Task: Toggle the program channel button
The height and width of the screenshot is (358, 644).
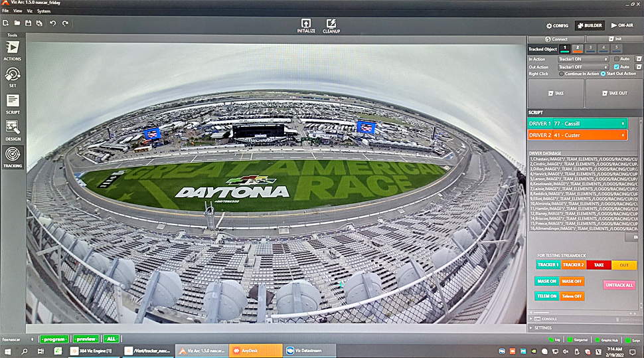Action: point(54,339)
